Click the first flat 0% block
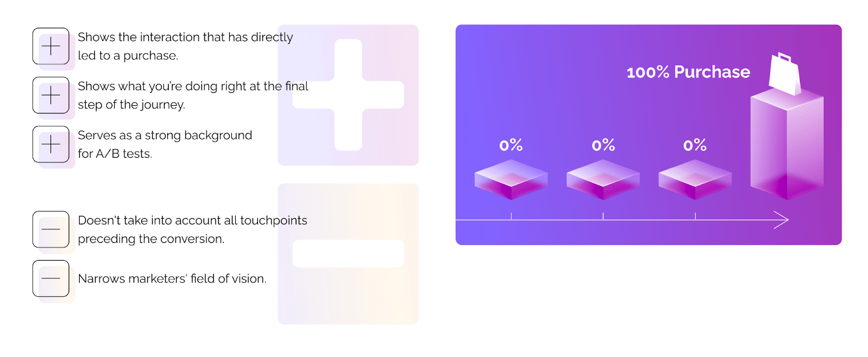 [511, 179]
